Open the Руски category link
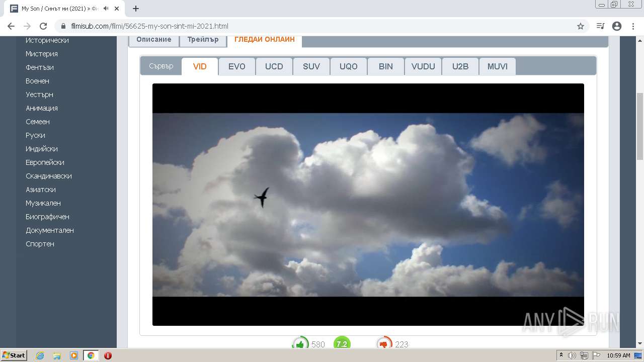 click(x=35, y=135)
